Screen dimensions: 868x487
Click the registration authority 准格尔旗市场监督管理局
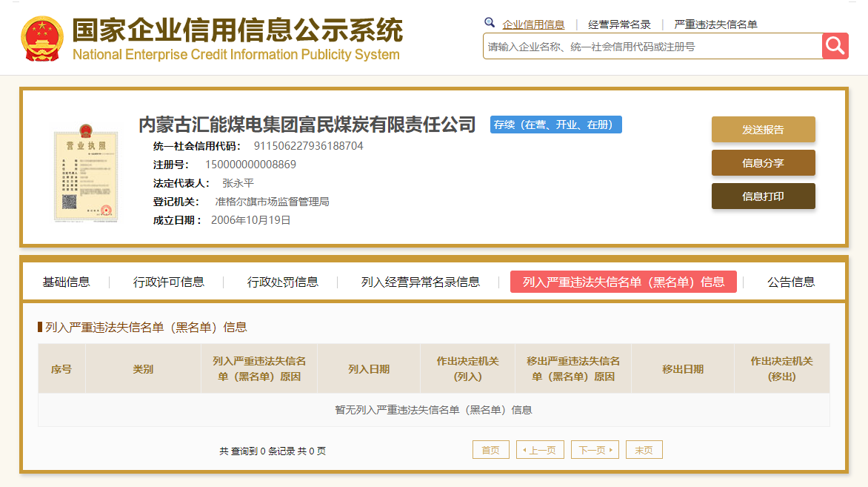272,202
